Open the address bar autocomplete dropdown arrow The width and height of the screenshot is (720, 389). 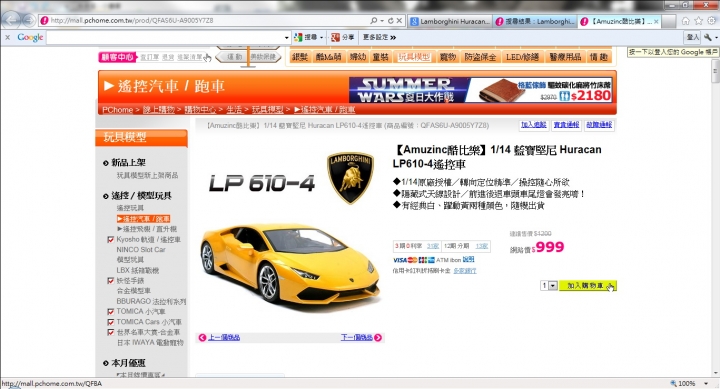point(382,21)
